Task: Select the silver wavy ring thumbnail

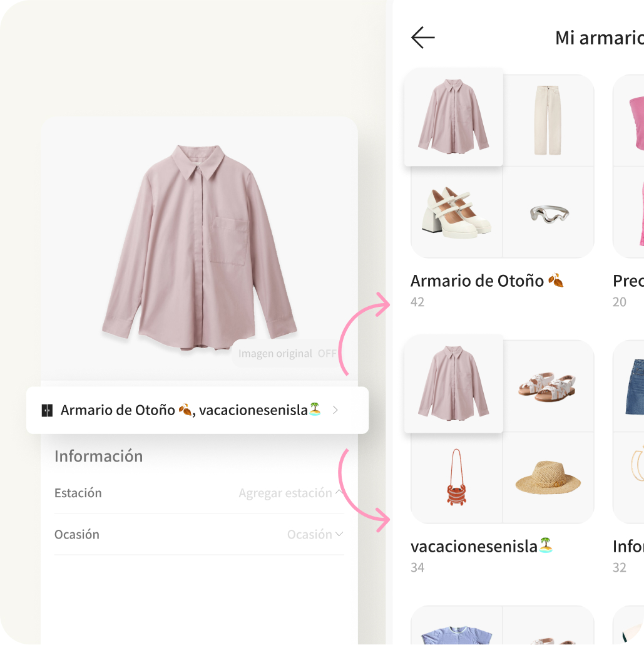Action: (549, 213)
